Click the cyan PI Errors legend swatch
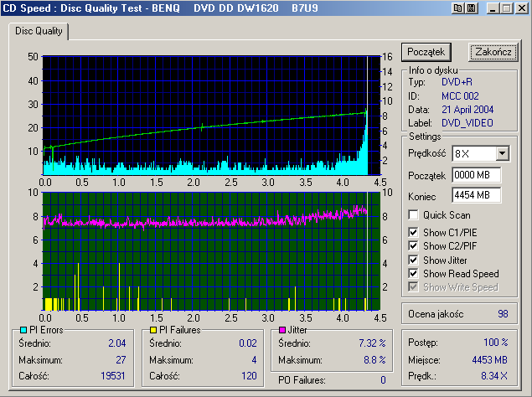The image size is (532, 397). [x=23, y=330]
